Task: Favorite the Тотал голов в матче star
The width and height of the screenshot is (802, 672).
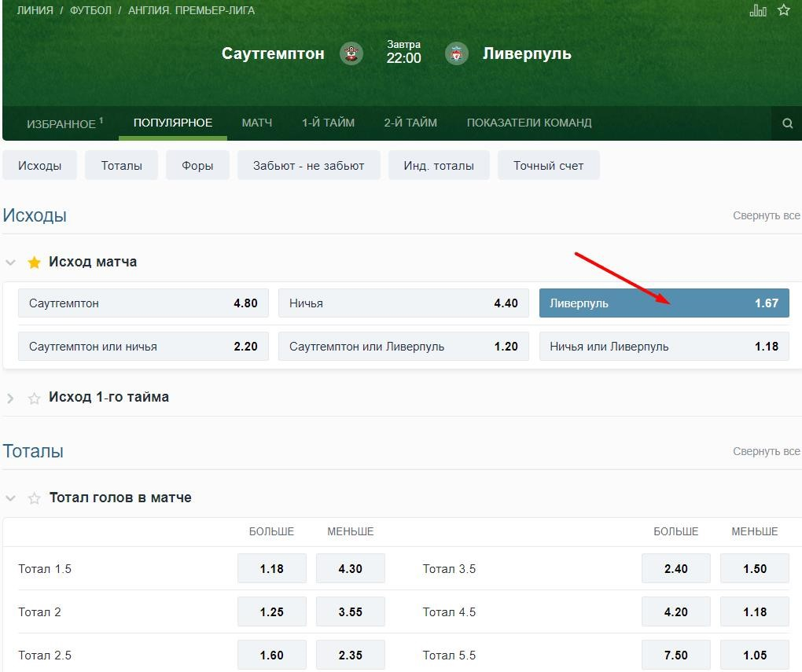Action: [35, 498]
